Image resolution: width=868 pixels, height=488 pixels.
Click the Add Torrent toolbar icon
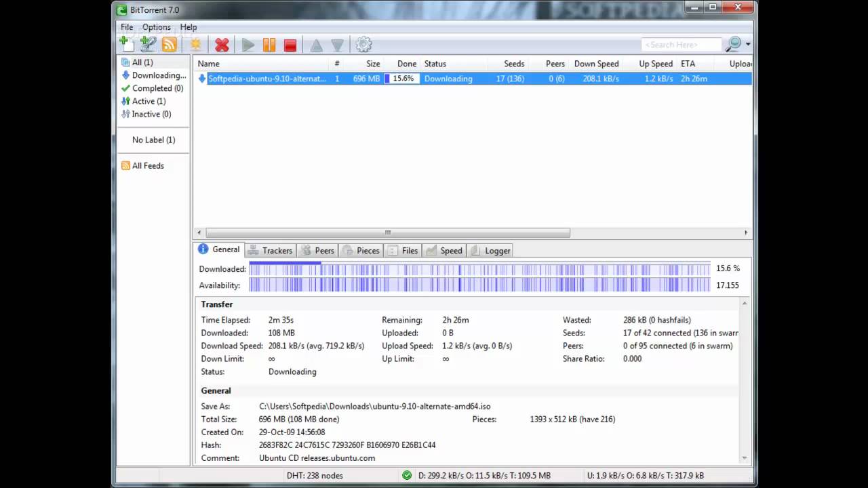pos(126,44)
